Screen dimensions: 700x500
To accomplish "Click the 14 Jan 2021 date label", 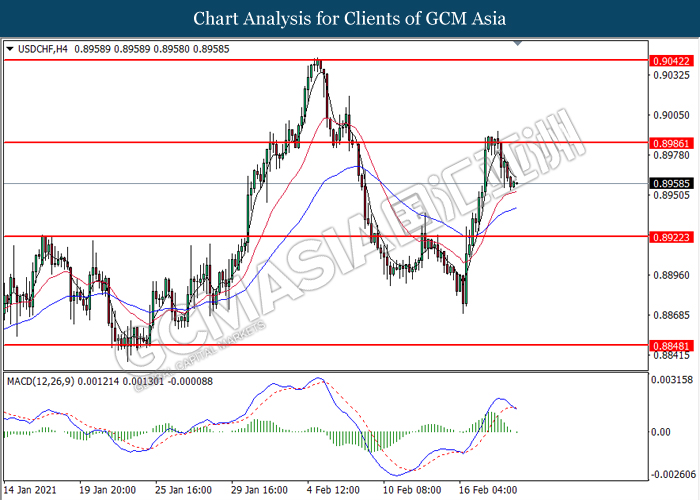I will (x=32, y=491).
